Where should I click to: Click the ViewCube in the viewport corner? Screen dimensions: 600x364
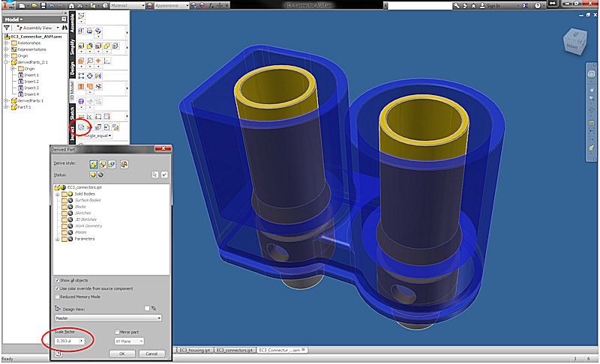click(574, 41)
